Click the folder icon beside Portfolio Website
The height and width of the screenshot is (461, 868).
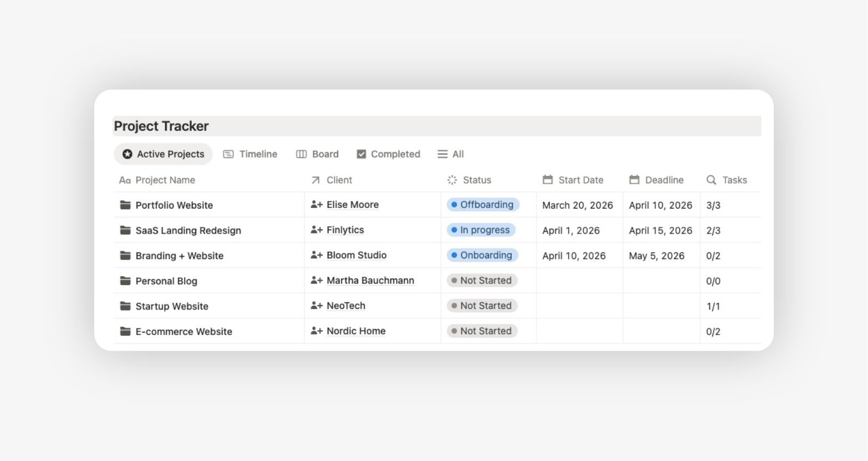(x=125, y=205)
